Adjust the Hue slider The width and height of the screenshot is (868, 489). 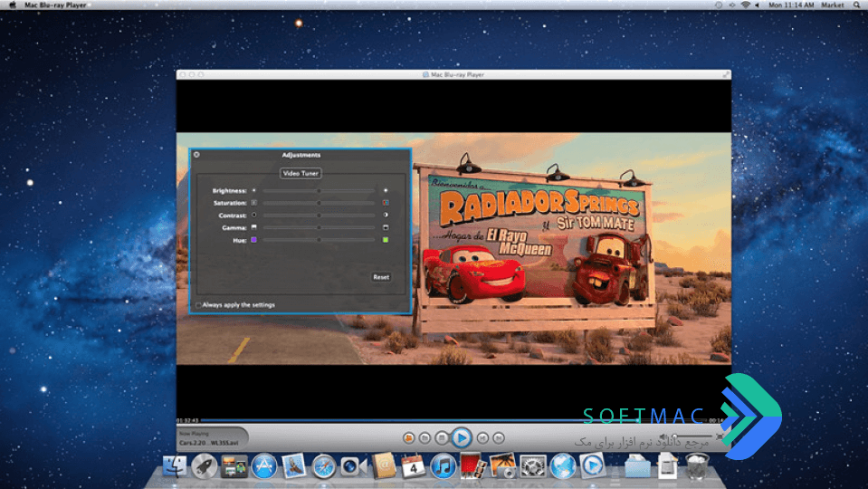(x=319, y=240)
